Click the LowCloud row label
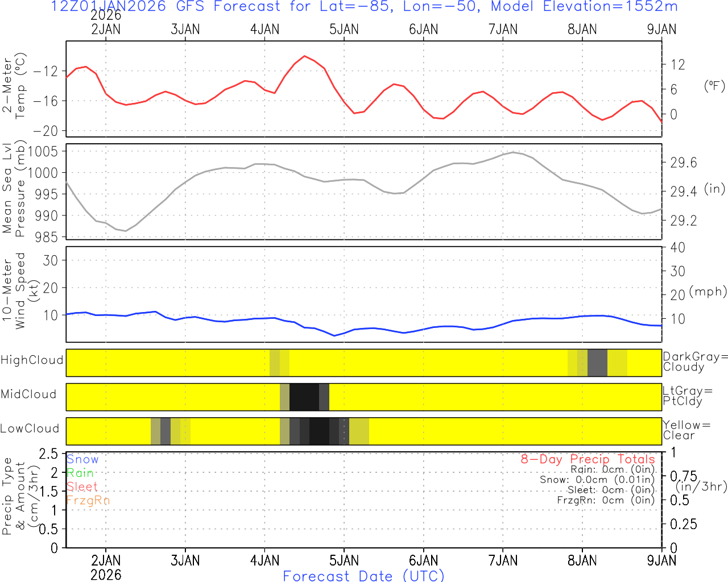 click(30, 429)
